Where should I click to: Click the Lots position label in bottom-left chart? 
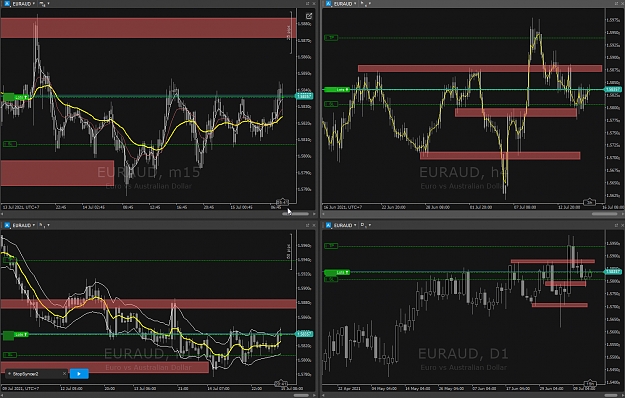coord(16,334)
